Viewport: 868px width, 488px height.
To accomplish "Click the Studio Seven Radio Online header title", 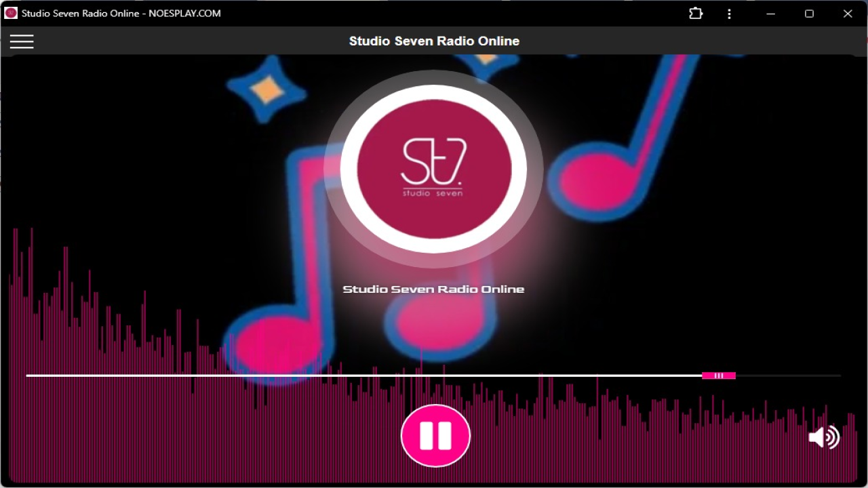I will [434, 41].
